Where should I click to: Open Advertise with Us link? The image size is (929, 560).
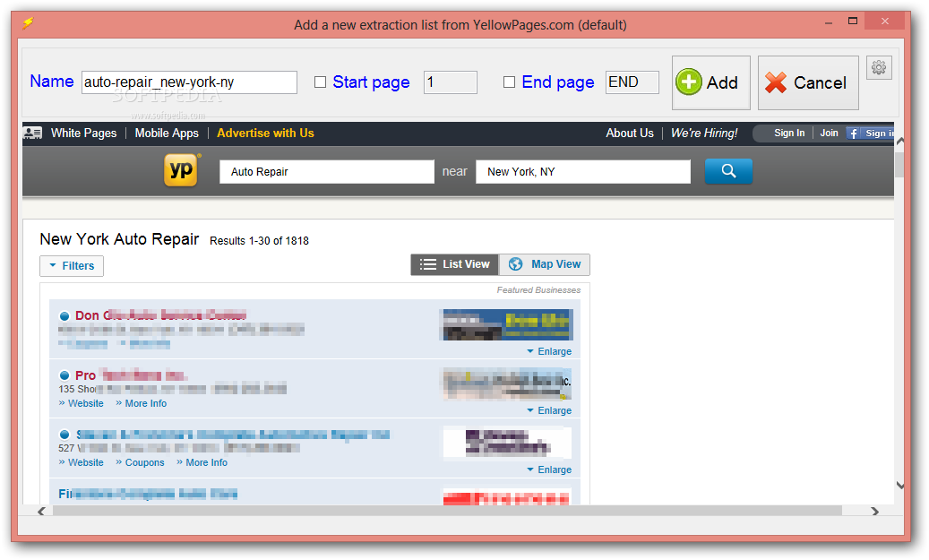[265, 133]
